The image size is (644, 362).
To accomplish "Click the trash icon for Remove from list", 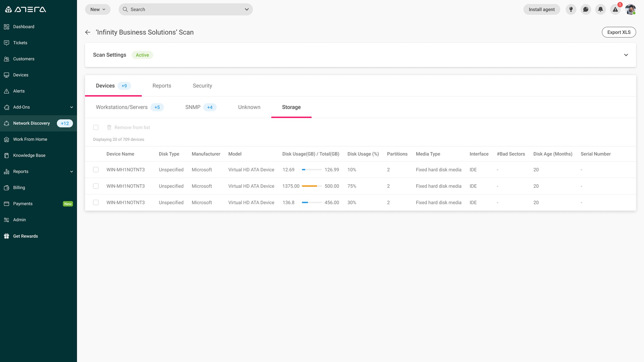I will point(109,127).
